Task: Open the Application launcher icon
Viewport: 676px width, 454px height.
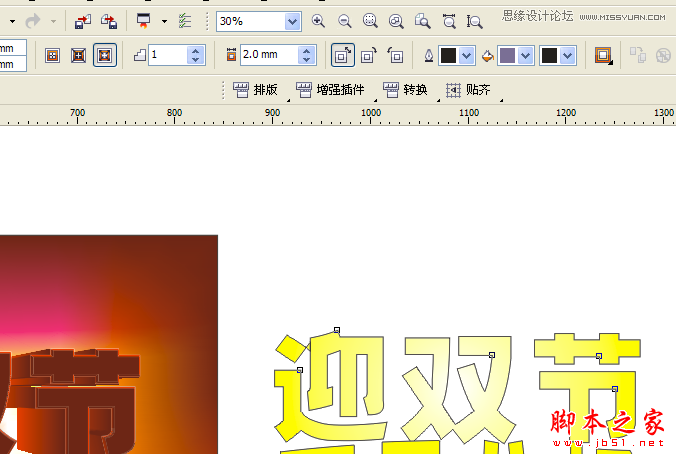Action: 144,21
